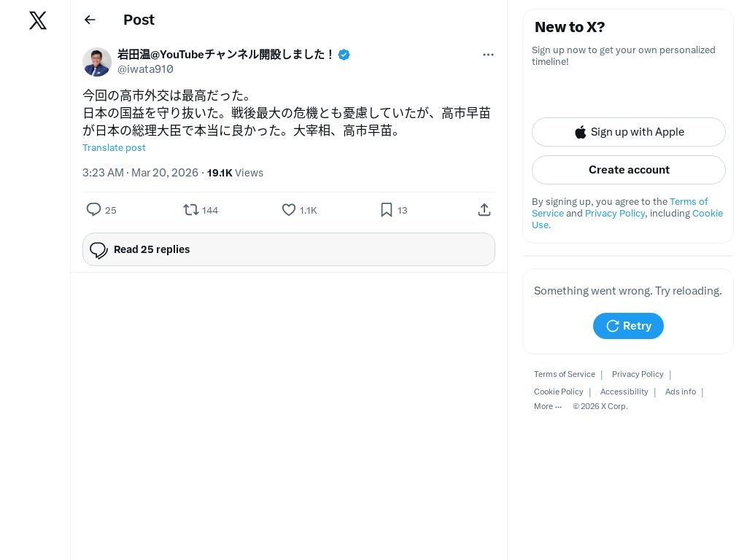The image size is (747, 560).
Task: Click the reply speech bubble icon
Action: click(94, 210)
